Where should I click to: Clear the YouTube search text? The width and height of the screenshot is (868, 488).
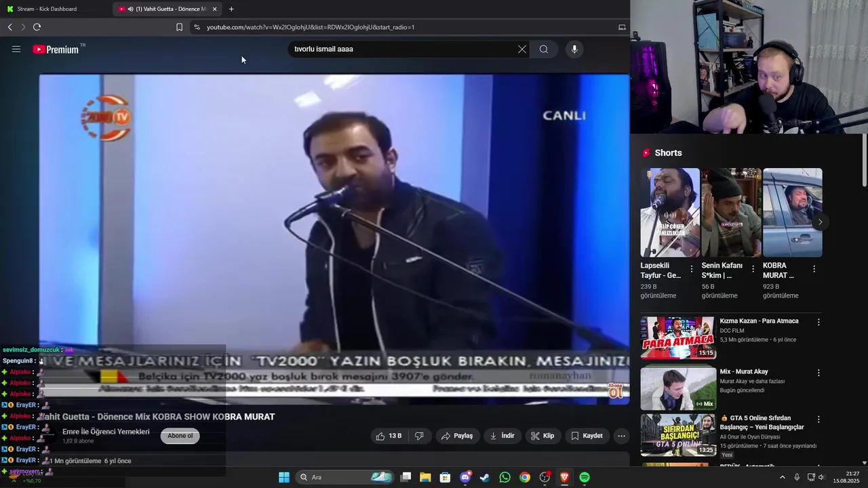pos(522,49)
